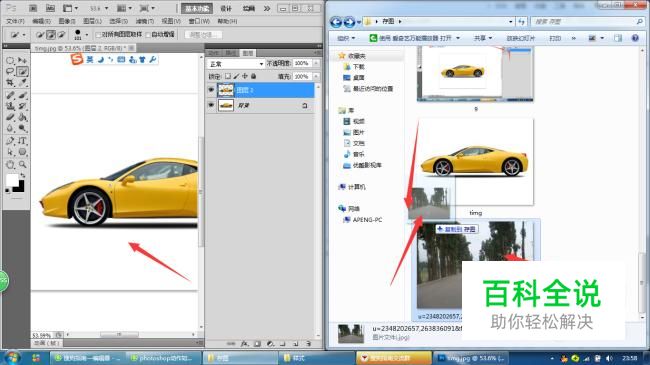This screenshot has width=650, height=365.
Task: Open Explorer help icon
Action: 635,38
